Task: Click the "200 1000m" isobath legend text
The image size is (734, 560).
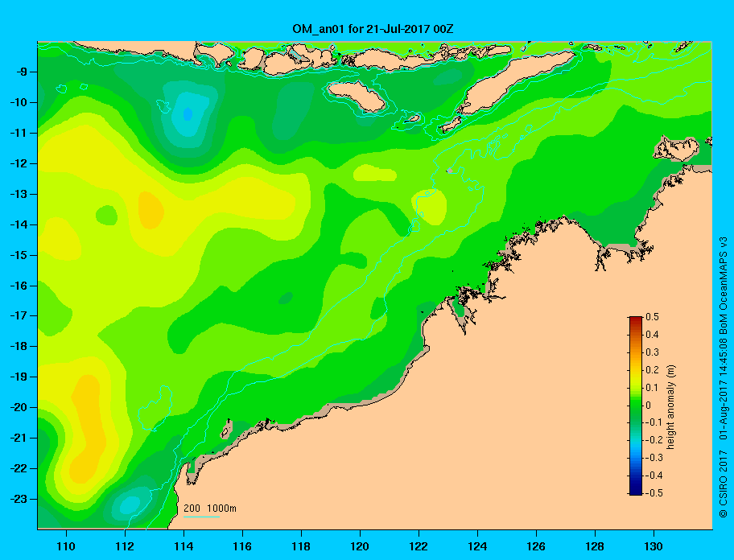Action: click(x=210, y=509)
